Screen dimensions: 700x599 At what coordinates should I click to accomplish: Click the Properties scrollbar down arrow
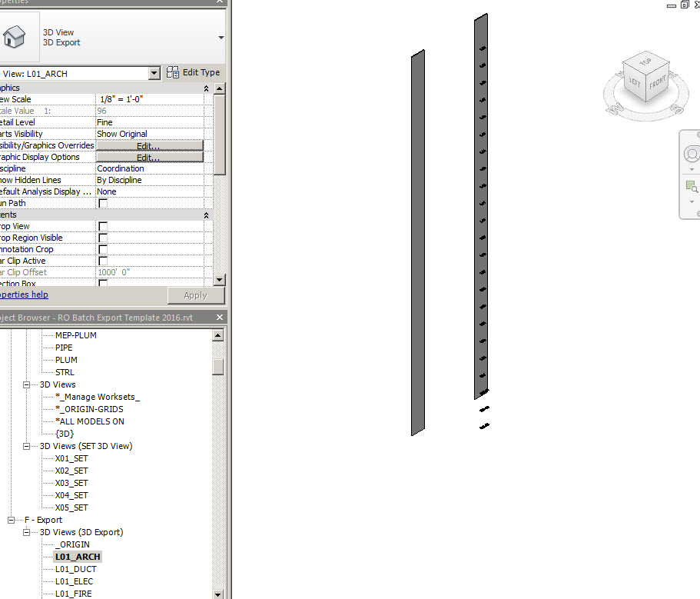(x=219, y=280)
